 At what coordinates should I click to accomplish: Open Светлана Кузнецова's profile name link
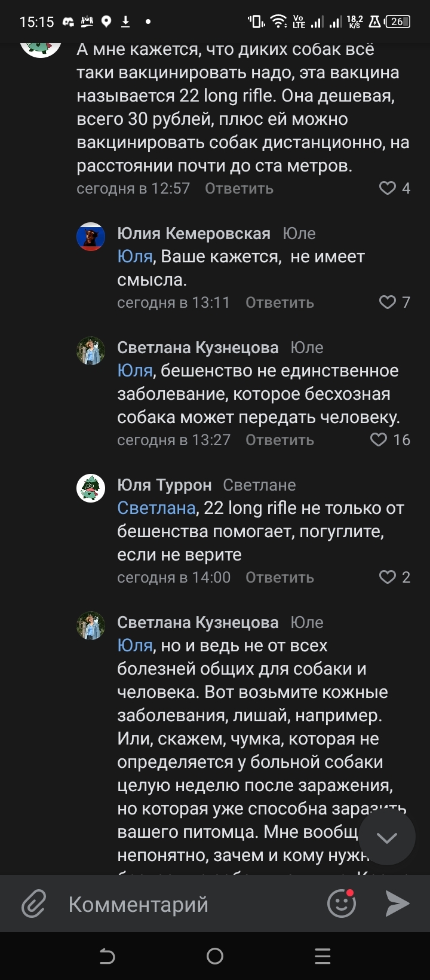(x=198, y=348)
